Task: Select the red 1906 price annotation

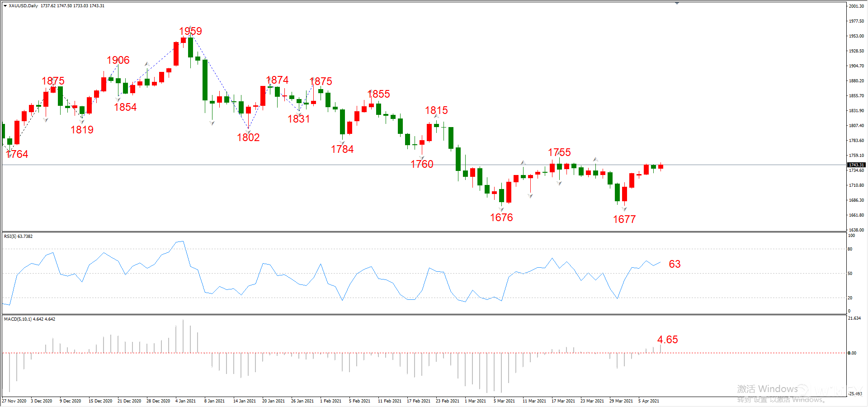Action: point(118,60)
